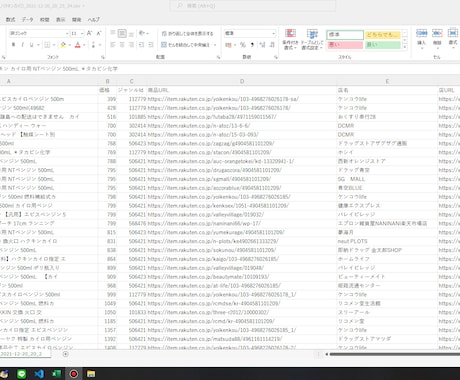This screenshot has width=460, height=380.
Task: Apply the pink 悪い cell style
Action: tap(345, 45)
